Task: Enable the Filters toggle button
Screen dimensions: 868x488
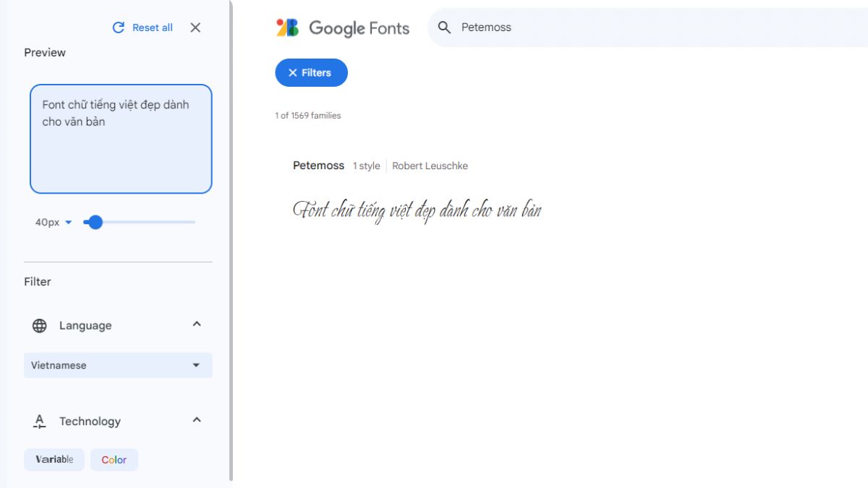Action: tap(311, 72)
